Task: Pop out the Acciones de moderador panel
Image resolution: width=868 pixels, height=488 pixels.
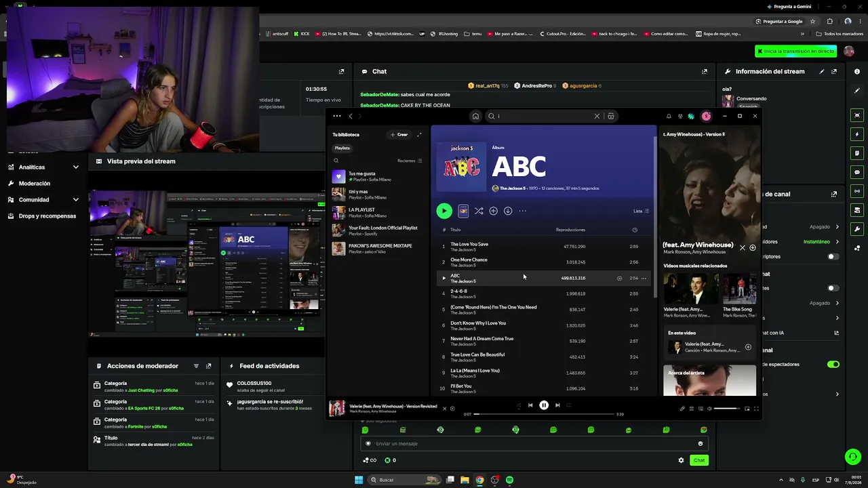Action: (x=208, y=366)
